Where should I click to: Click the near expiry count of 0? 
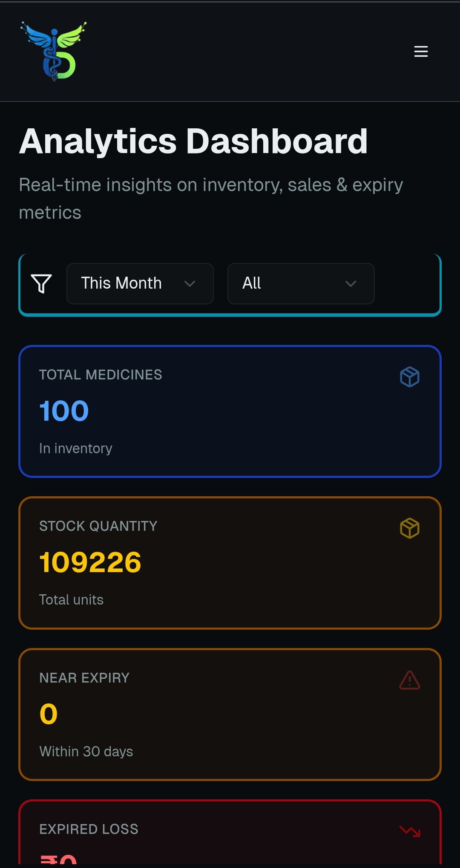49,714
